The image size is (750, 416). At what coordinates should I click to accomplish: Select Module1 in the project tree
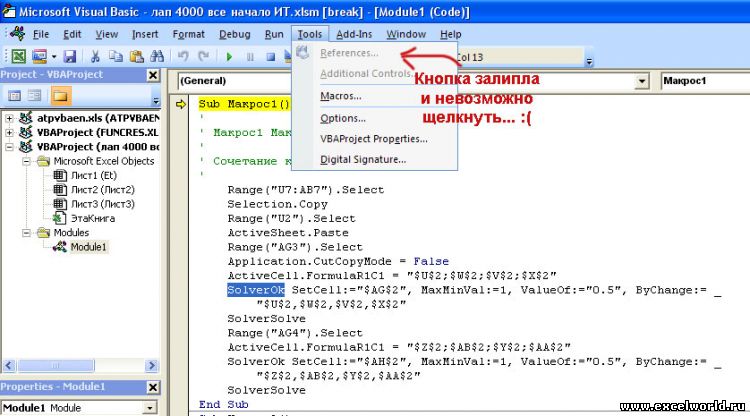point(88,246)
